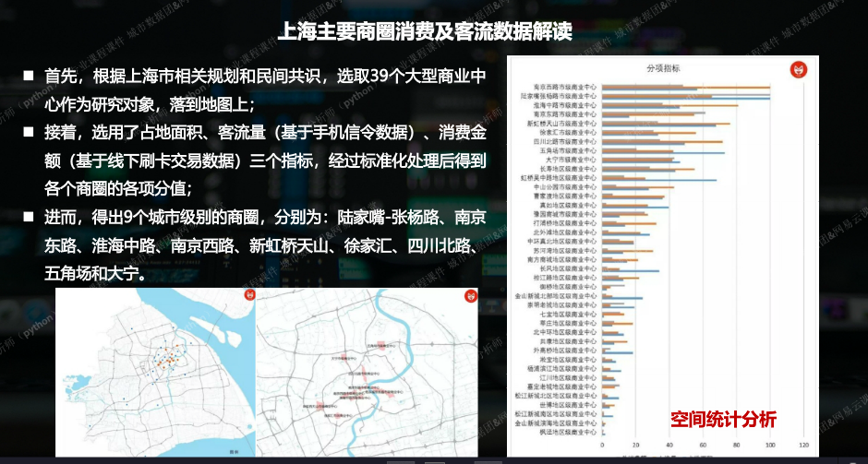Click the label 中环真北地区级商业中心
This screenshot has height=464, width=868.
click(561, 241)
